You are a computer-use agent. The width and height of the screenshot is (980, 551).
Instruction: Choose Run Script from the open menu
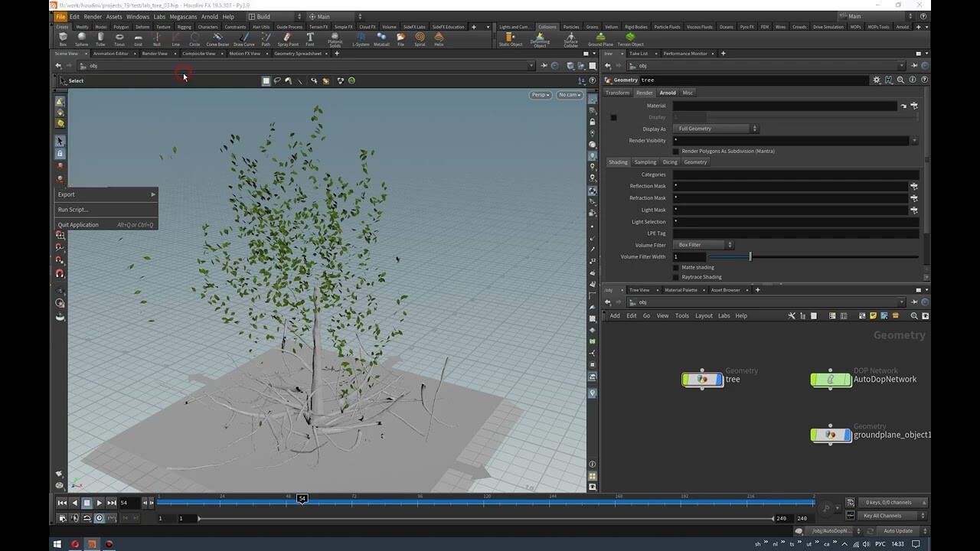tap(74, 210)
